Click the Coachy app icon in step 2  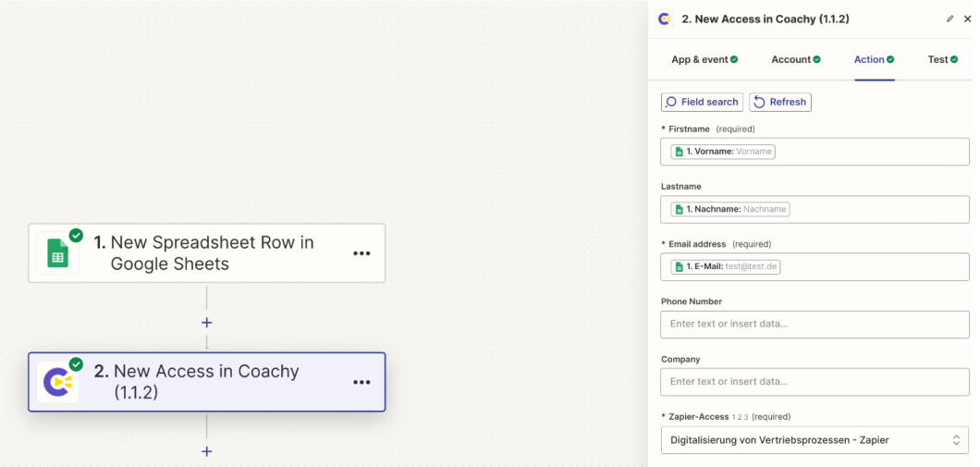pos(58,382)
